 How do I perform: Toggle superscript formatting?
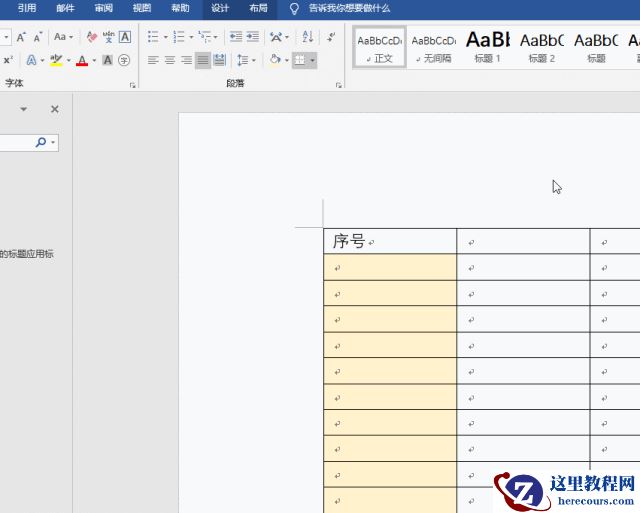[9, 60]
